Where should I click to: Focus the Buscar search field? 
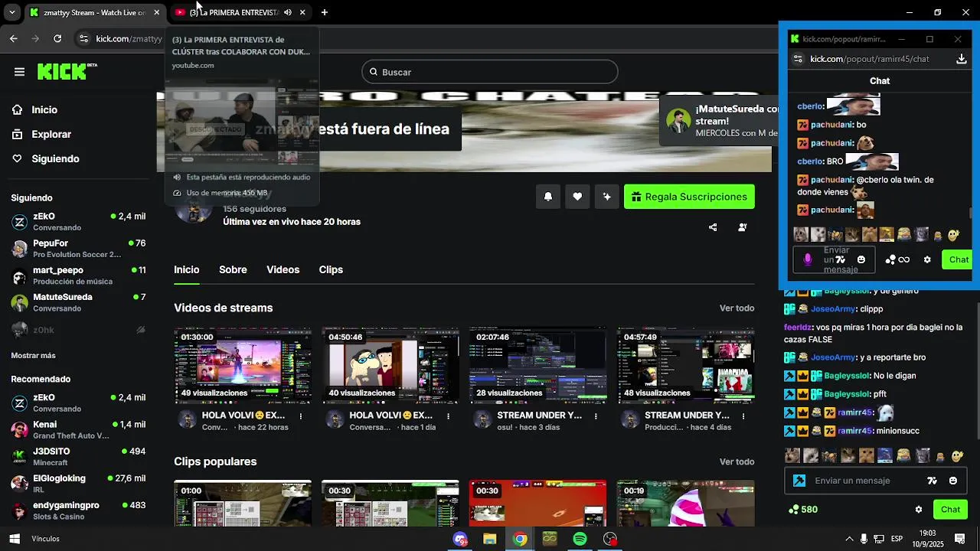point(490,72)
